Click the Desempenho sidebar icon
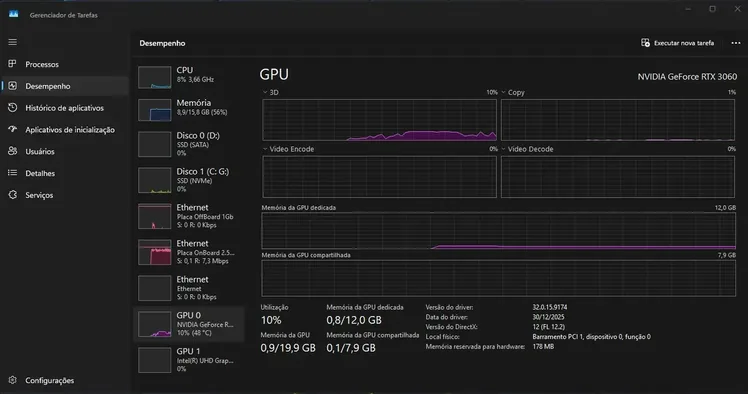The width and height of the screenshot is (748, 394). point(12,86)
